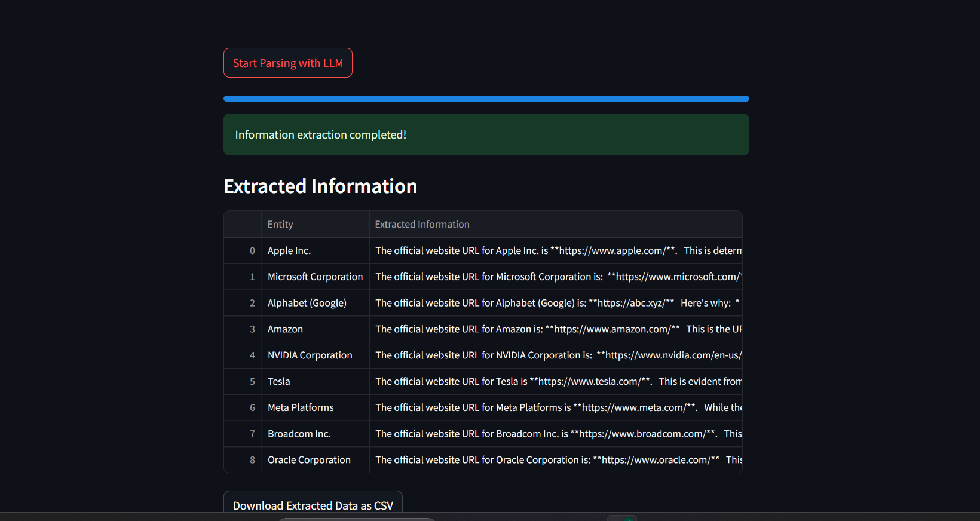Image resolution: width=980 pixels, height=521 pixels.
Task: Select row index 1
Action: 243,277
